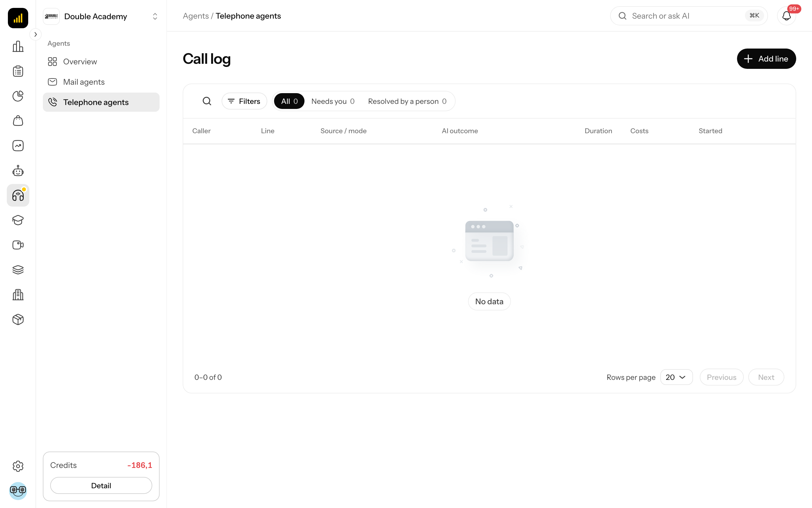Switch to the Needs you tab

pos(333,101)
